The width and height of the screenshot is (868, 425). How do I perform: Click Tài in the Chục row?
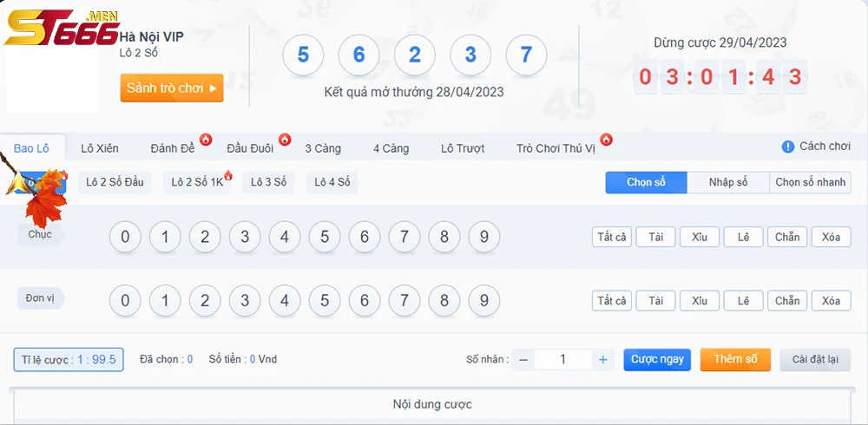(656, 237)
